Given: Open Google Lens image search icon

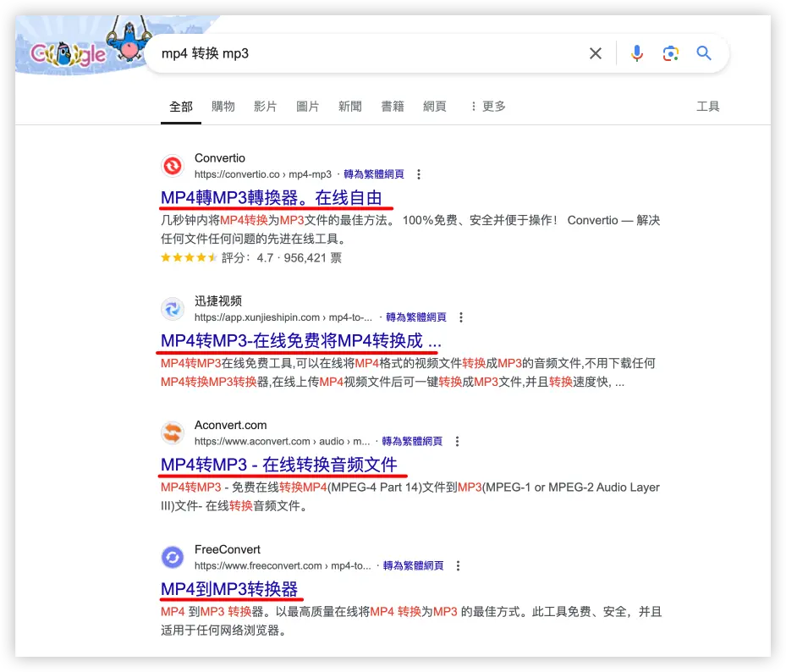Looking at the screenshot, I should pos(670,53).
